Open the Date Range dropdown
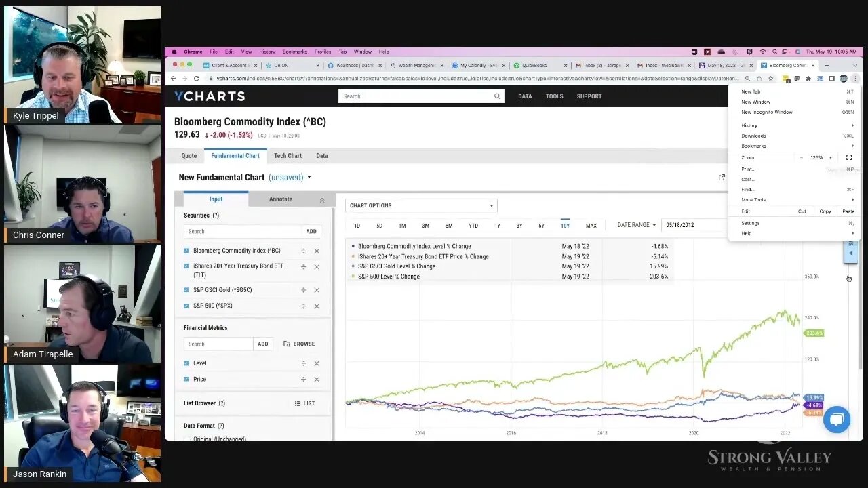Screen dimensions: 868x488 click(636, 225)
